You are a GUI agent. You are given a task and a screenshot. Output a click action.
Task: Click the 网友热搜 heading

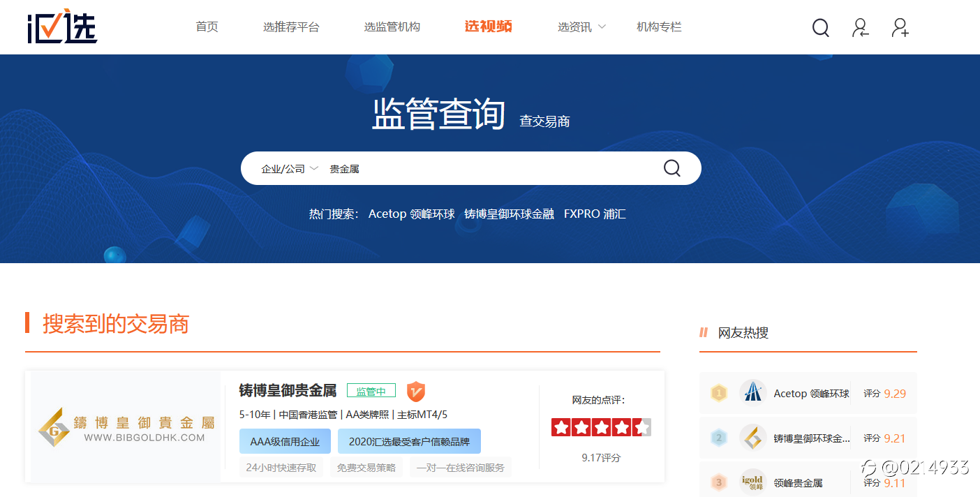(x=743, y=332)
